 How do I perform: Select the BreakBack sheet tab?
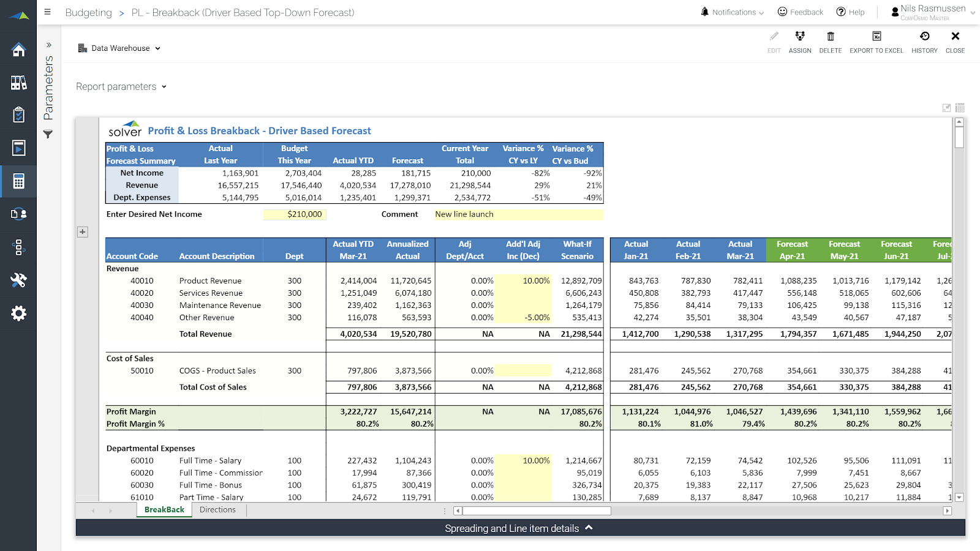pyautogui.click(x=164, y=510)
